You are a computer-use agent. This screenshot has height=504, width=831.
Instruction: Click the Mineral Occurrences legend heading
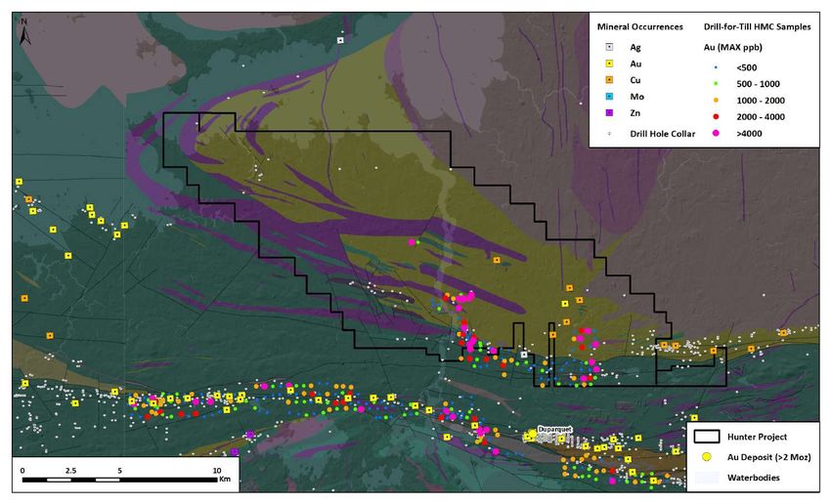tap(639, 27)
